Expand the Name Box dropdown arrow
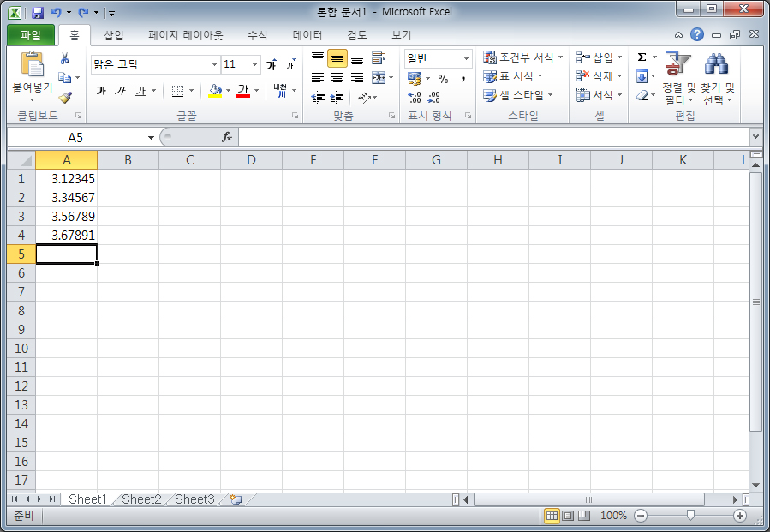 [151, 138]
